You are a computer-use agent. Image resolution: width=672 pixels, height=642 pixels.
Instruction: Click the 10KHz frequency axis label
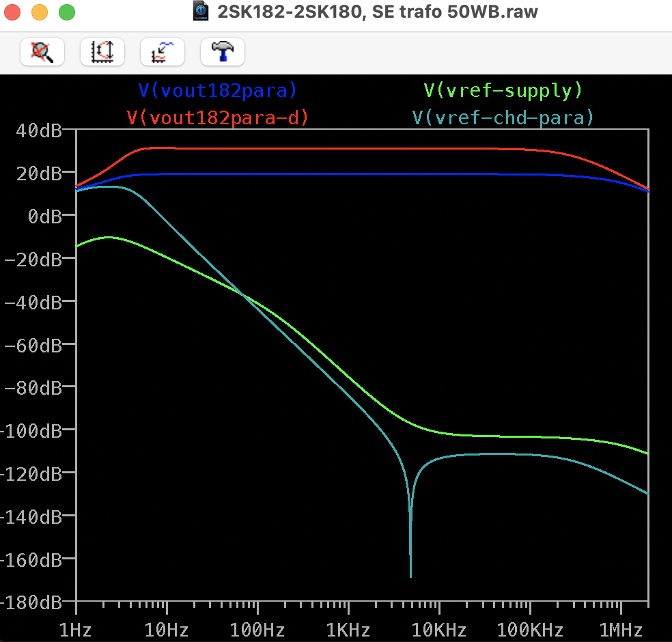coord(439,630)
